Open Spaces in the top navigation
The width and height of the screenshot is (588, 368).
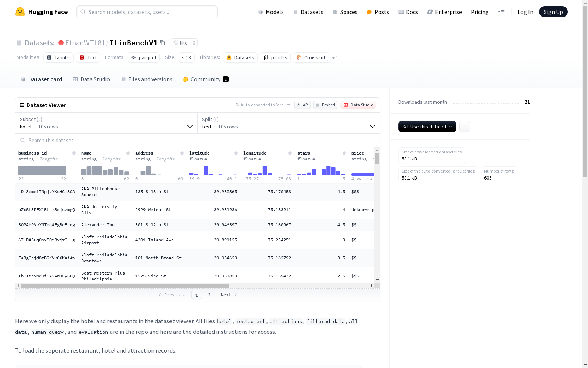pos(345,12)
